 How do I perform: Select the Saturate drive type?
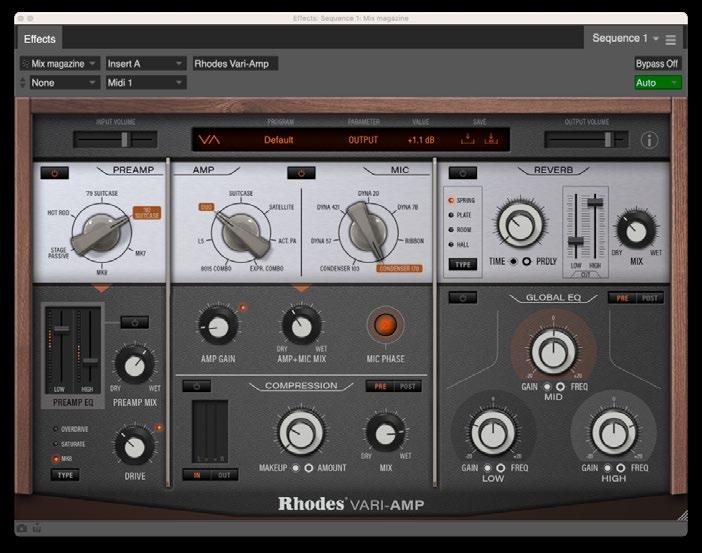[69, 444]
